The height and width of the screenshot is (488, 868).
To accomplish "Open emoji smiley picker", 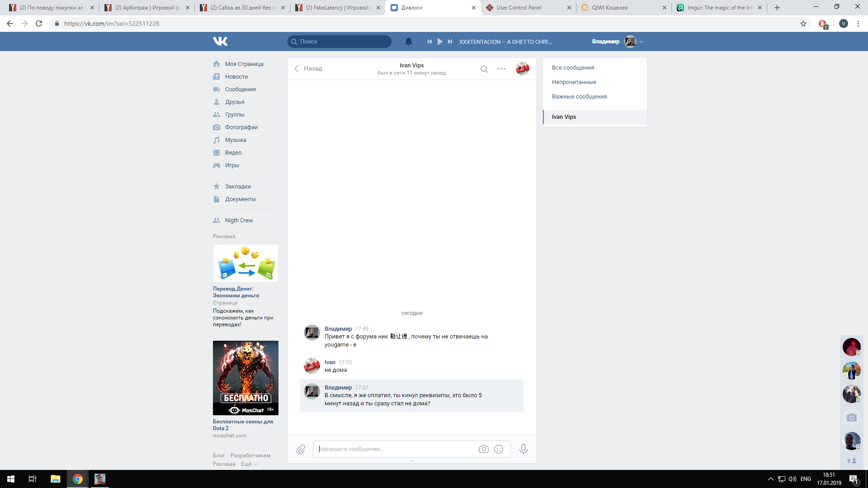I will [x=499, y=449].
